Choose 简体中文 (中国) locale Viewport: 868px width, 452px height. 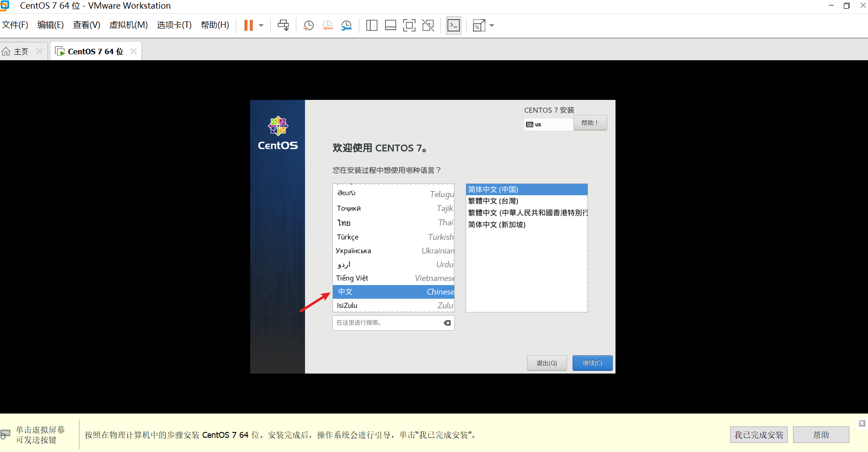click(x=526, y=189)
